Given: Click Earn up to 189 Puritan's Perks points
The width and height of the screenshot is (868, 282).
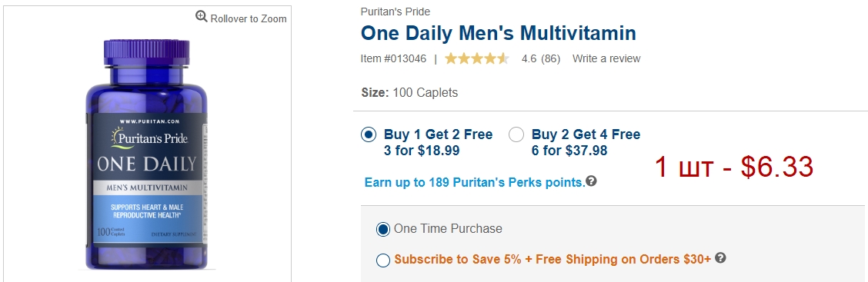Looking at the screenshot, I should pyautogui.click(x=475, y=182).
